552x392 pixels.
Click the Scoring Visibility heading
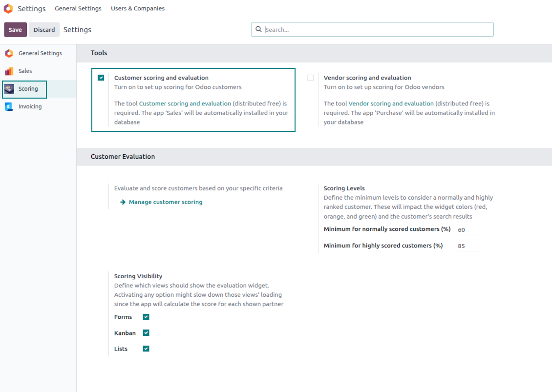tap(138, 276)
